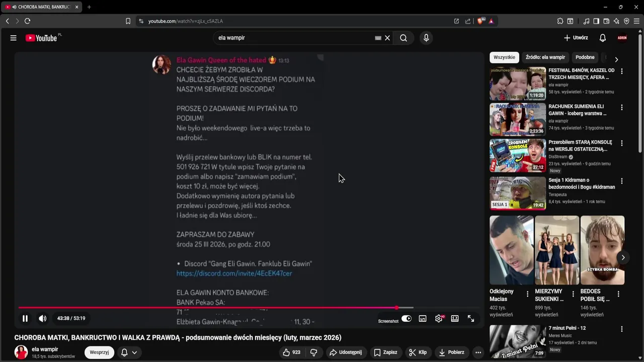
Task: Open the notifications bell in the YouTube header
Action: 603,38
